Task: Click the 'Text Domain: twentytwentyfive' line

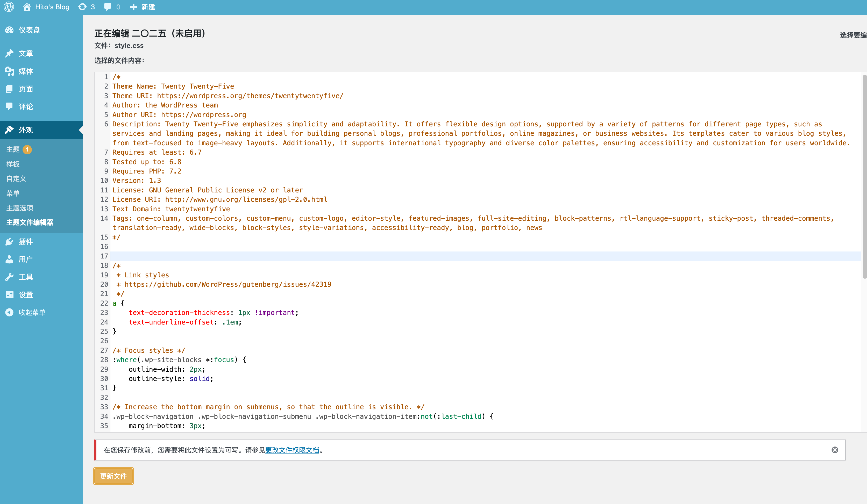Action: click(x=171, y=209)
